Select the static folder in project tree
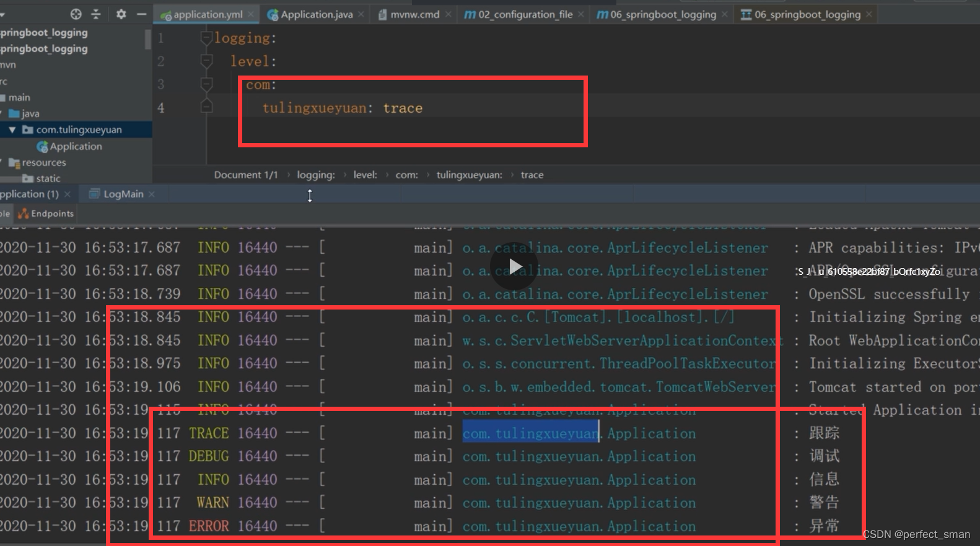This screenshot has width=980, height=546. [48, 179]
